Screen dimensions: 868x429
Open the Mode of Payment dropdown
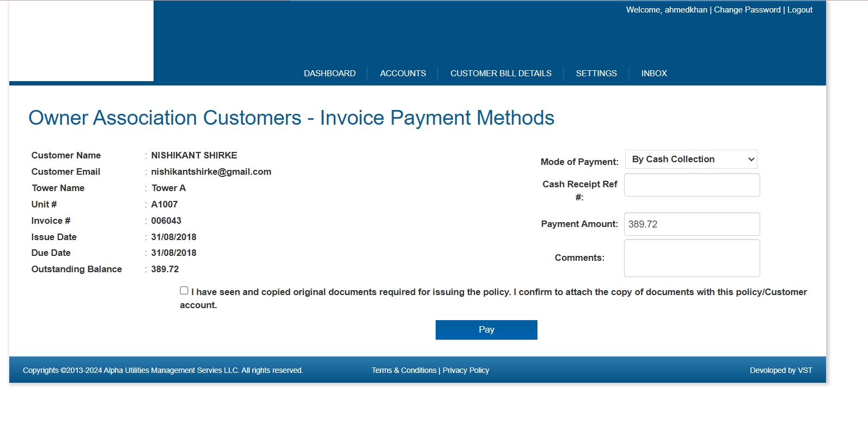pos(690,160)
